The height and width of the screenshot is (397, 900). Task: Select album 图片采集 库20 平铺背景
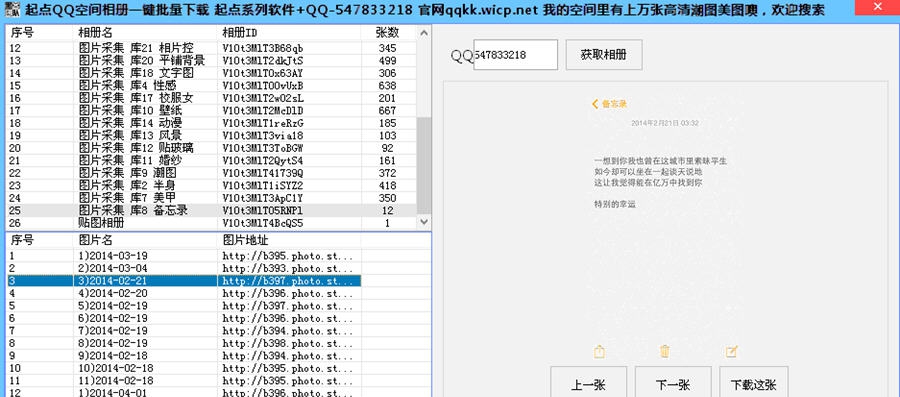tap(141, 61)
